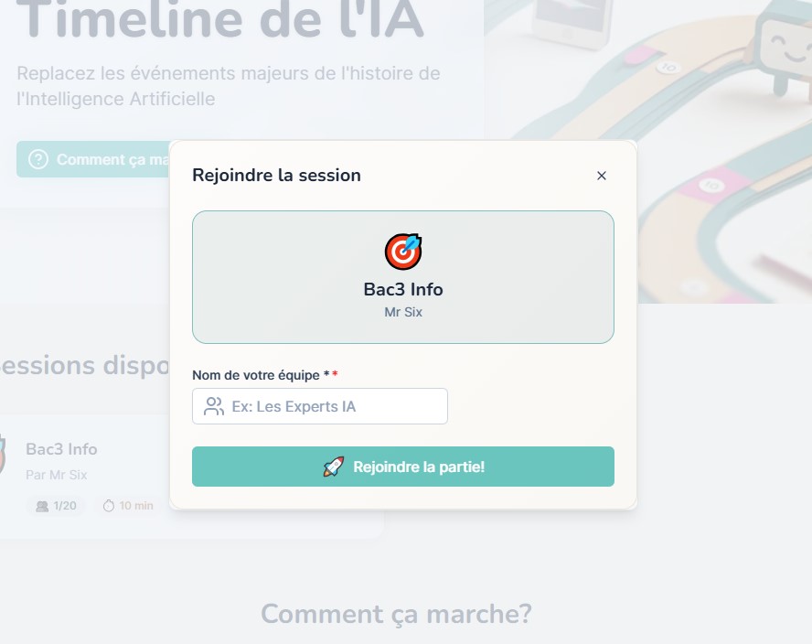Screen dimensions: 812x644
Task: Close the Rejoindre la session dialog
Action: coord(602,176)
